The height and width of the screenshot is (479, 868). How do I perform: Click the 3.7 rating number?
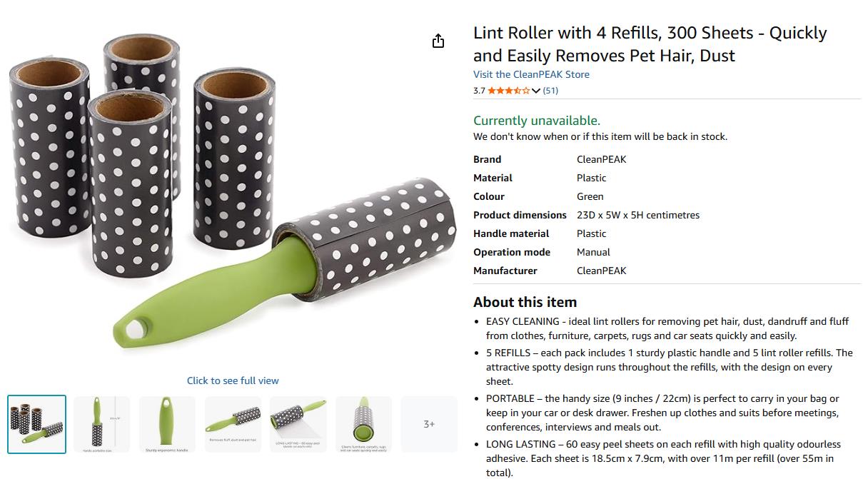point(479,91)
